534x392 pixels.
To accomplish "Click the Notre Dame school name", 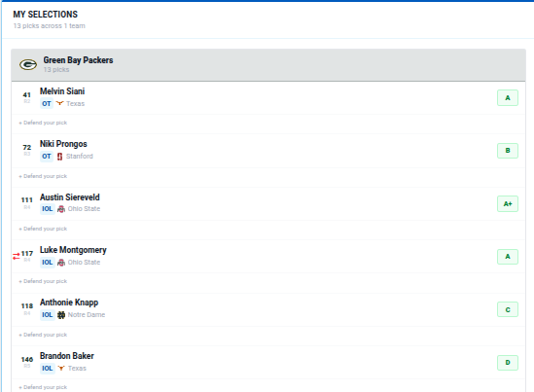I will click(87, 315).
